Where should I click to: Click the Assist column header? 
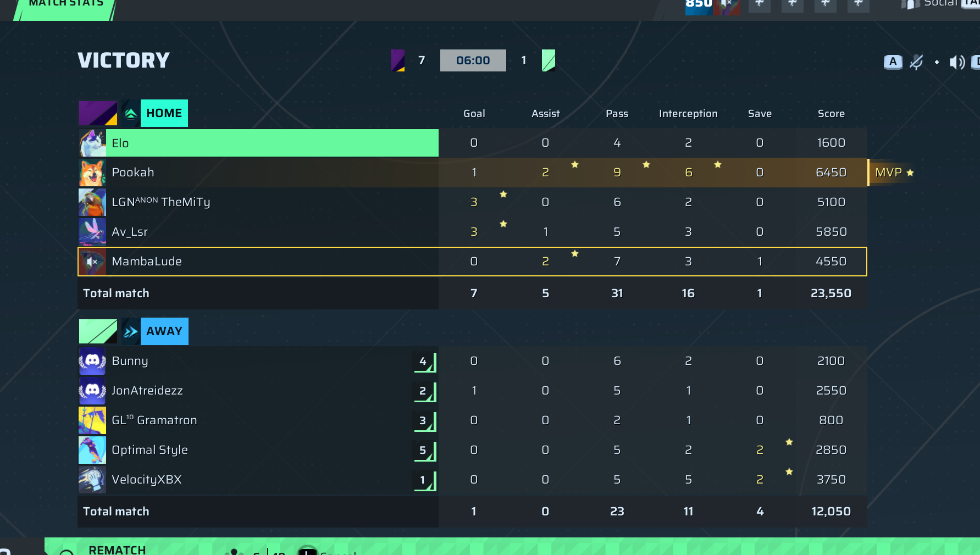546,114
